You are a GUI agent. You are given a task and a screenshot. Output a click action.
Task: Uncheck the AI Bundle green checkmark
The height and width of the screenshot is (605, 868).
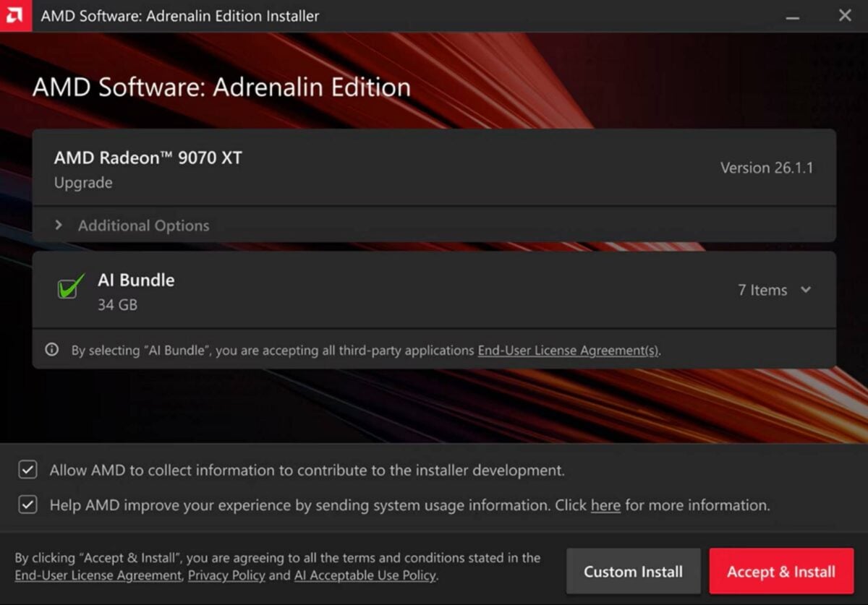pos(69,288)
